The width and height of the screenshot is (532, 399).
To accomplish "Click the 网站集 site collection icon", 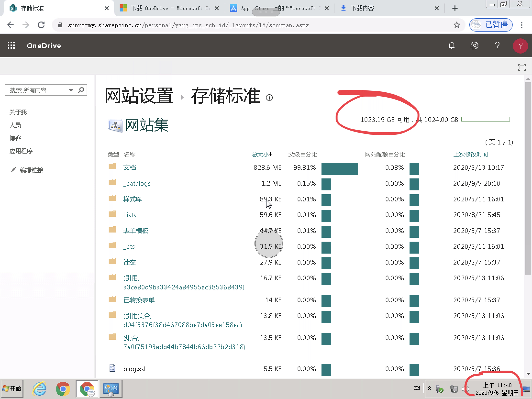I will point(115,125).
